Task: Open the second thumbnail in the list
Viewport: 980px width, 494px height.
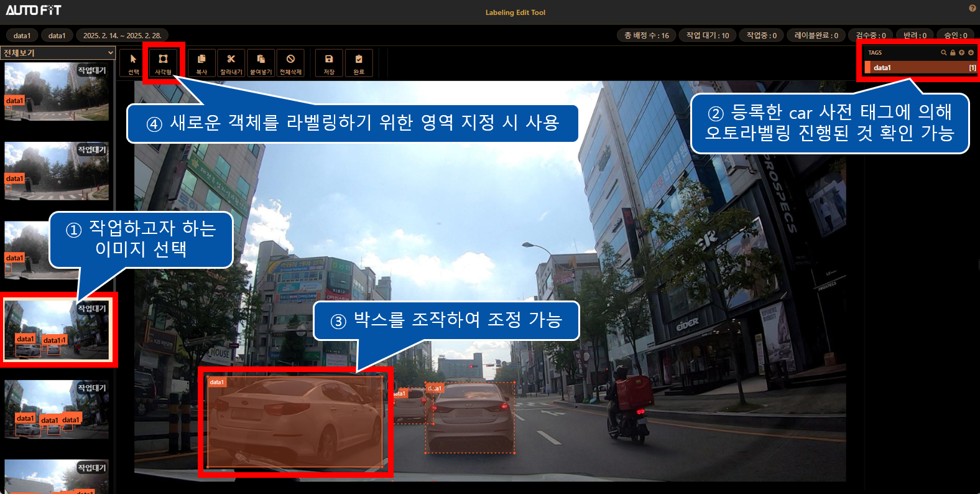Action: (x=57, y=170)
